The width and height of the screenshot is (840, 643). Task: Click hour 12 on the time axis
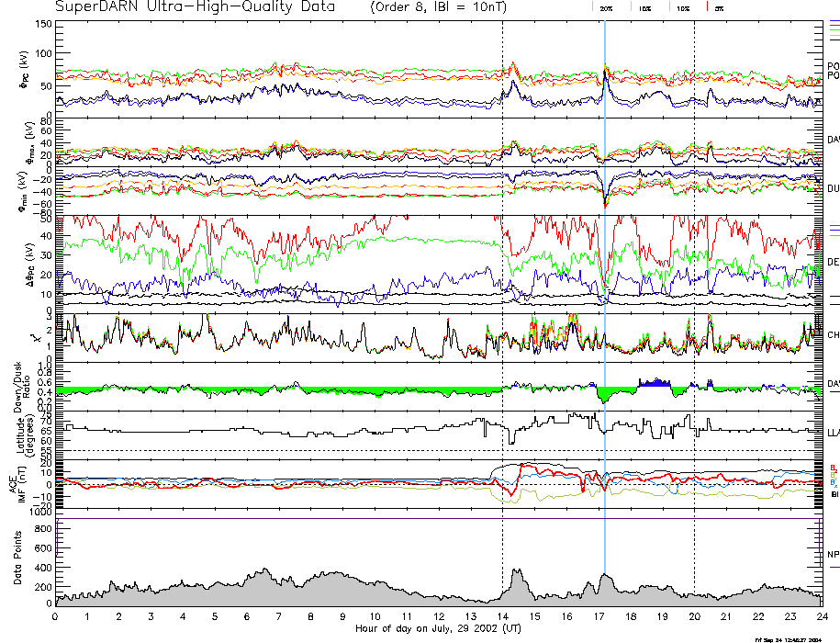click(439, 617)
